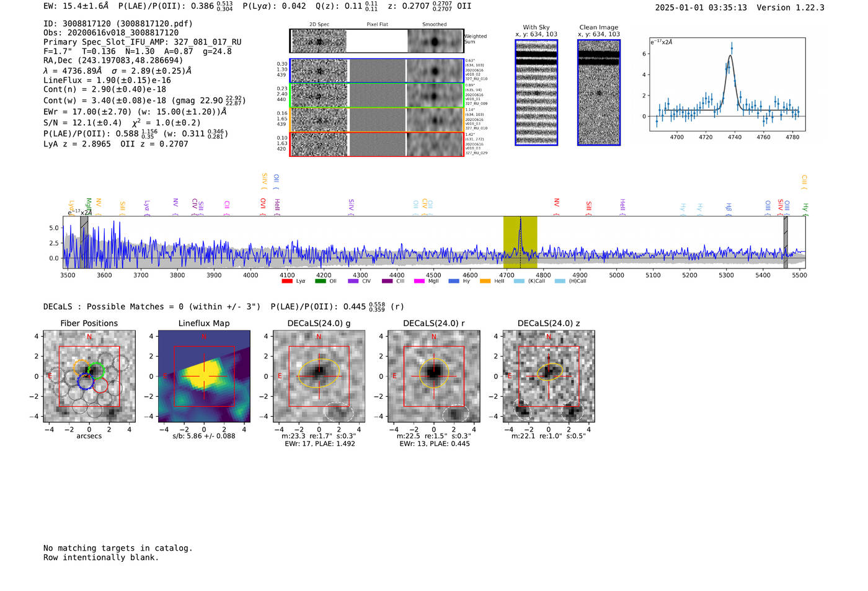
Task: Click the Weighted Sum 2D spectrum row
Action: tap(376, 41)
